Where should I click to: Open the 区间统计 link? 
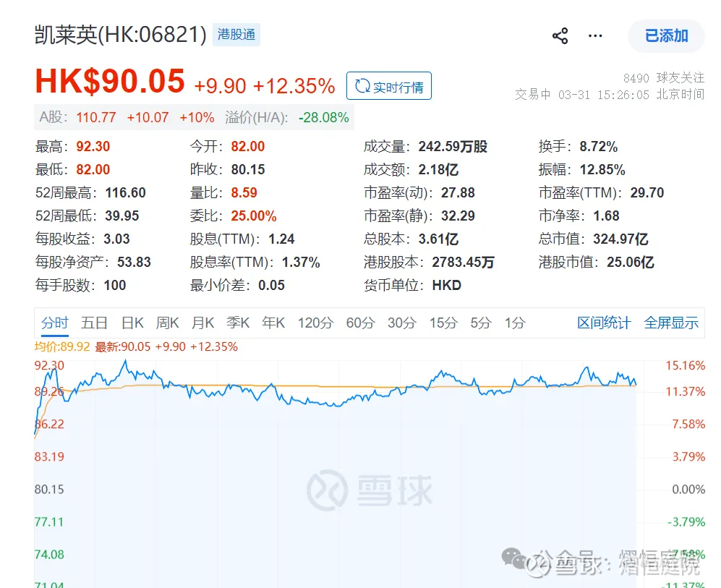coord(604,323)
